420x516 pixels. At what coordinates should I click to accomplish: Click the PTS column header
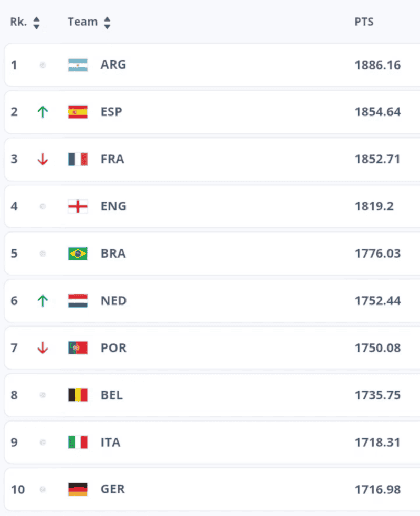[x=364, y=23]
